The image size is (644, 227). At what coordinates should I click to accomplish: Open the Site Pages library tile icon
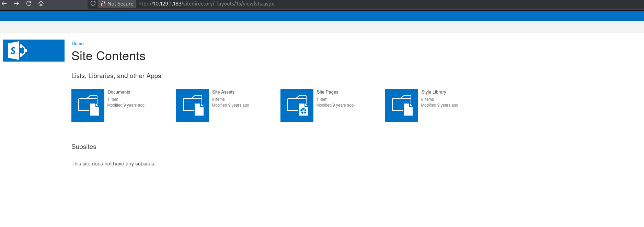coord(297,105)
